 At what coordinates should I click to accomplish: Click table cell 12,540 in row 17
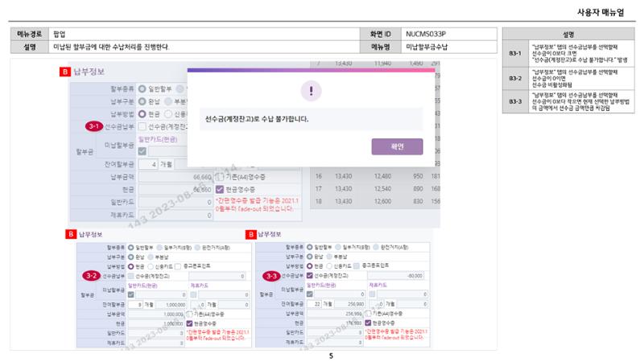(382, 189)
